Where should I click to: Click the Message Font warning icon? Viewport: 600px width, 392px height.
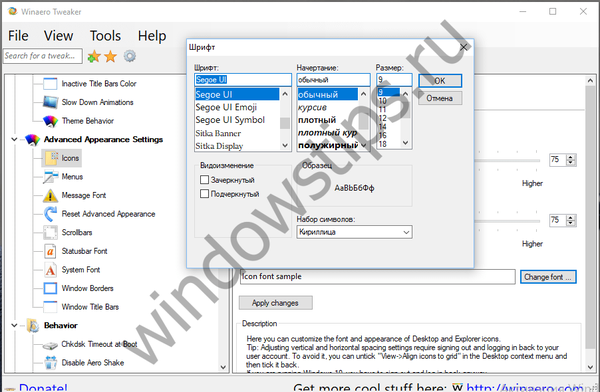(x=50, y=196)
